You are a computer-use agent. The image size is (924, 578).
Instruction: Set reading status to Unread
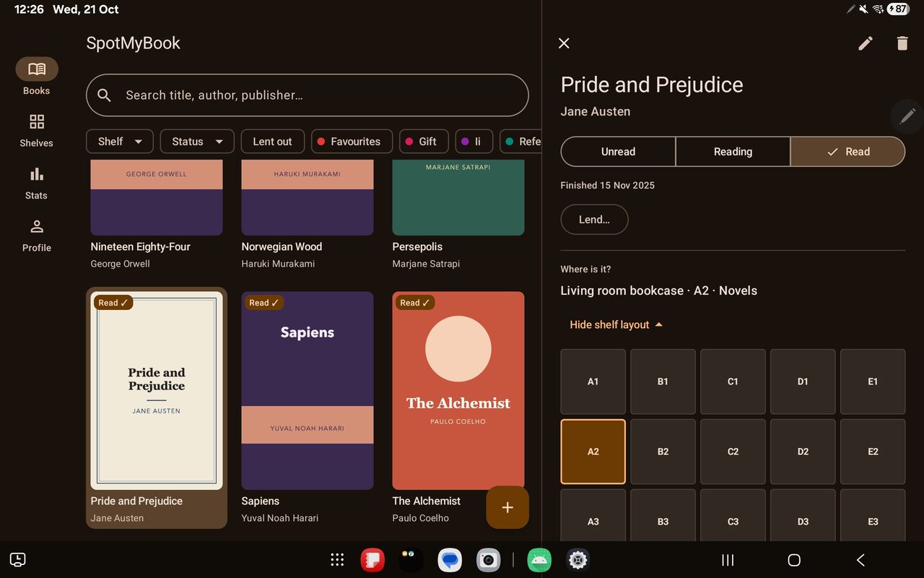[x=618, y=152]
